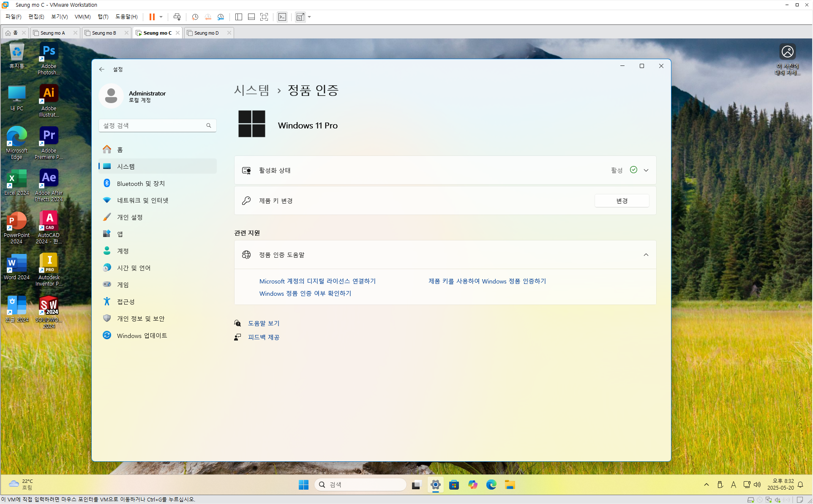
Task: Click the console view toolbar icon
Action: [x=282, y=17]
